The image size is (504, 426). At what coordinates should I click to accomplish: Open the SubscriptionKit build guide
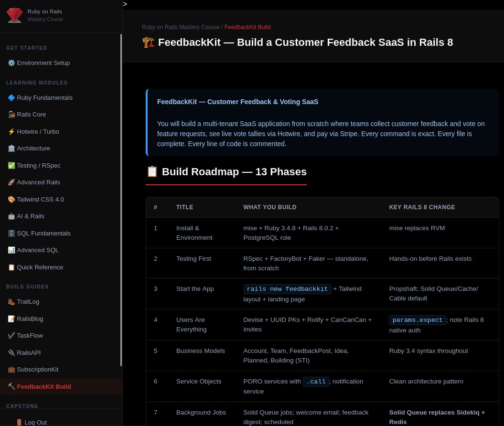coord(61,370)
